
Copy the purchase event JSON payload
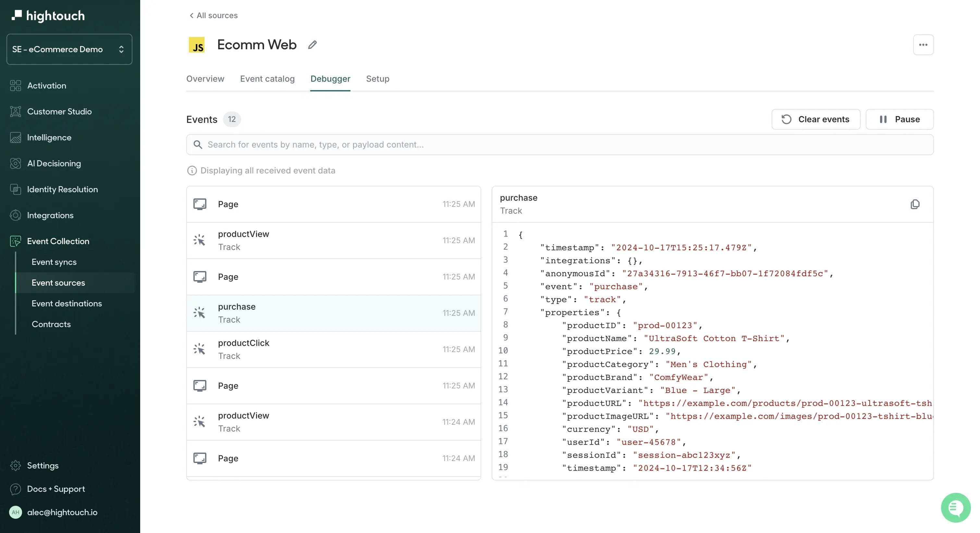915,204
